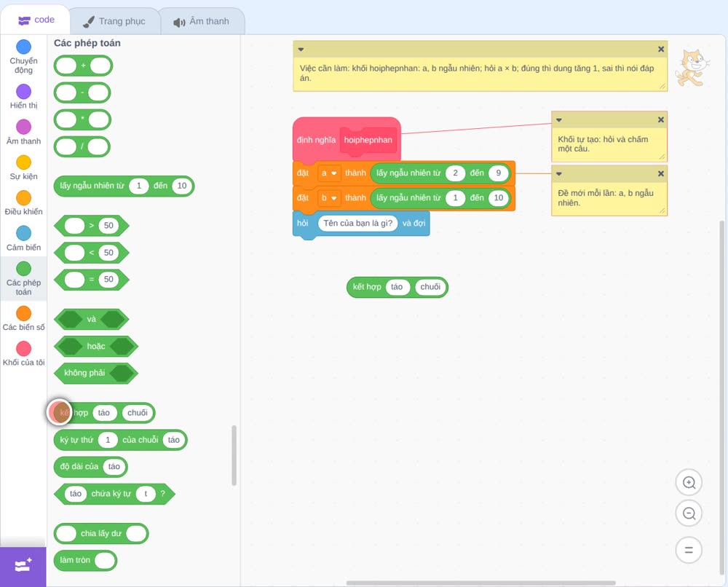Screen dimensions: 728x587
Task: Close the 'Việc cần làm' comment
Action: pos(661,50)
